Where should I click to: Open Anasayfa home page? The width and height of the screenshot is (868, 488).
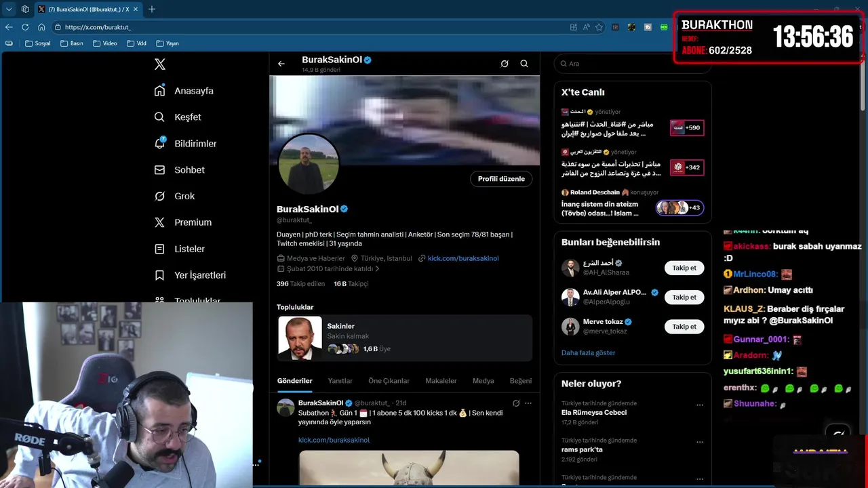point(184,91)
